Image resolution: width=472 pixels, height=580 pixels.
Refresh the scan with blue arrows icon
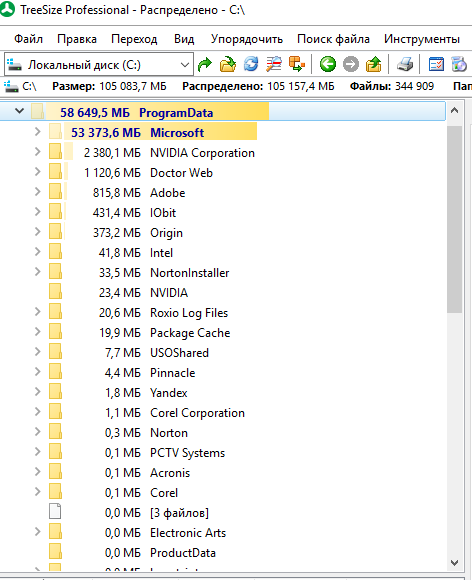251,64
